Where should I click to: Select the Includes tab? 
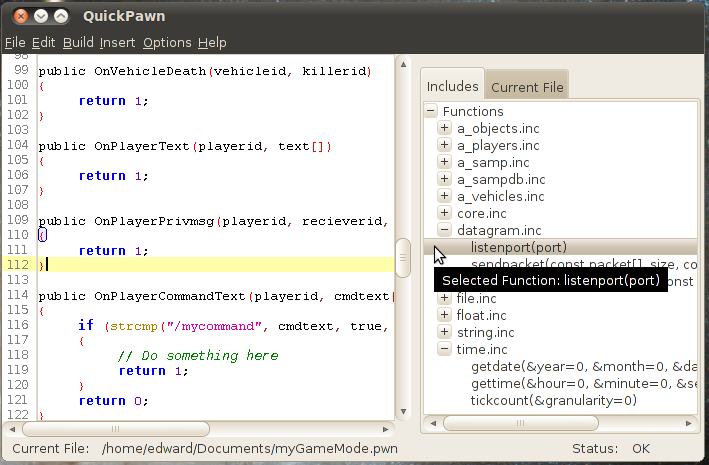(452, 87)
